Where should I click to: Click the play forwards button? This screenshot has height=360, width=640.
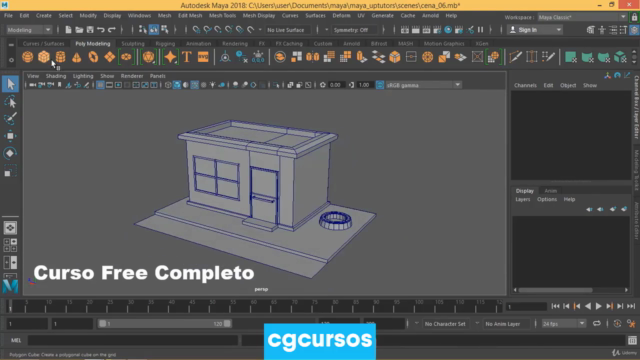click(598, 306)
